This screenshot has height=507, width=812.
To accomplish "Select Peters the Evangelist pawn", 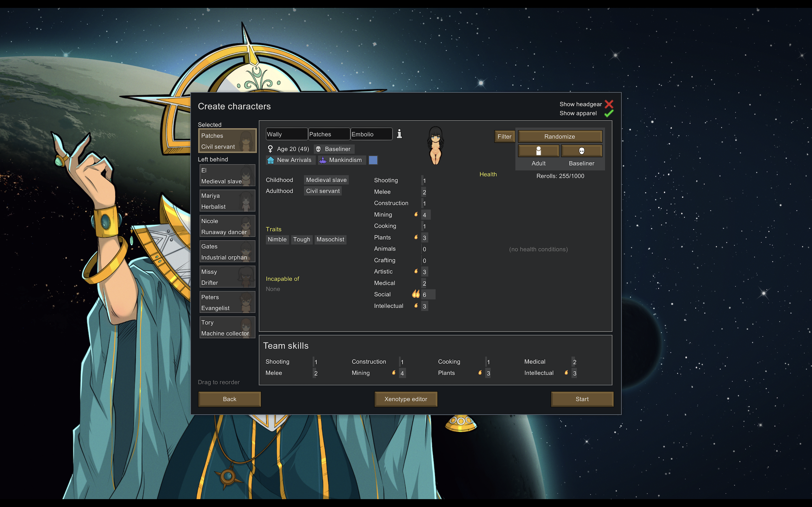I will [227, 302].
